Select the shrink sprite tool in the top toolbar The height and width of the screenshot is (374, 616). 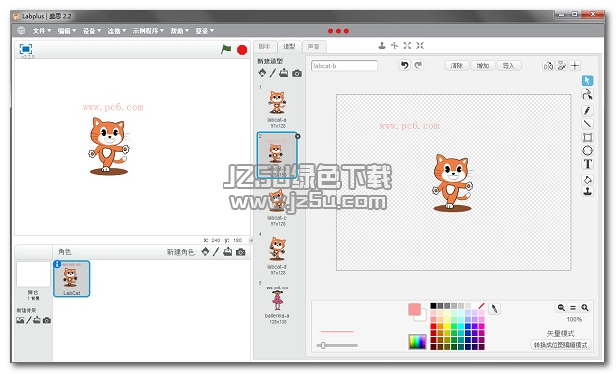420,46
